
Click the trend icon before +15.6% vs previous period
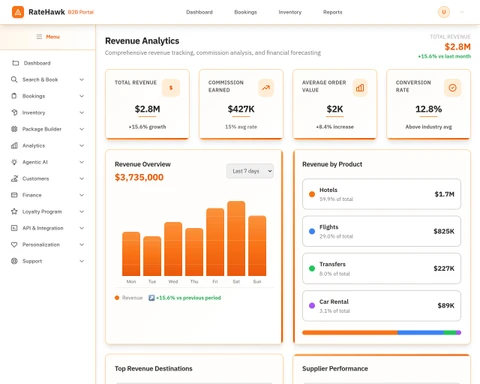coord(151,298)
